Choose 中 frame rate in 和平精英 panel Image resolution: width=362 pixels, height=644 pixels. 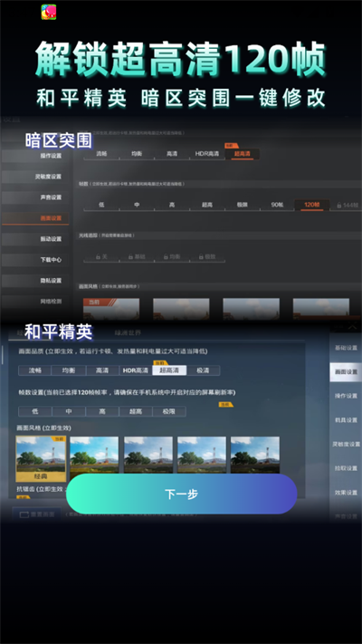(69, 411)
